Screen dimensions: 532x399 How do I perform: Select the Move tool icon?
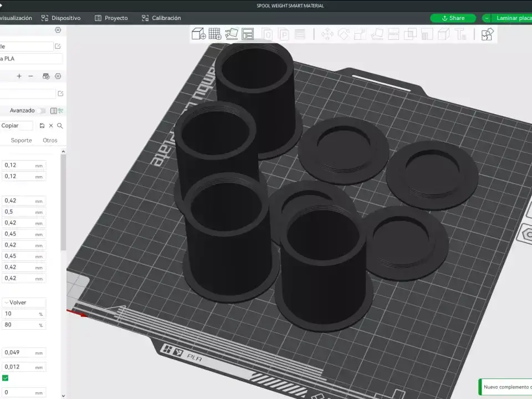pos(328,34)
